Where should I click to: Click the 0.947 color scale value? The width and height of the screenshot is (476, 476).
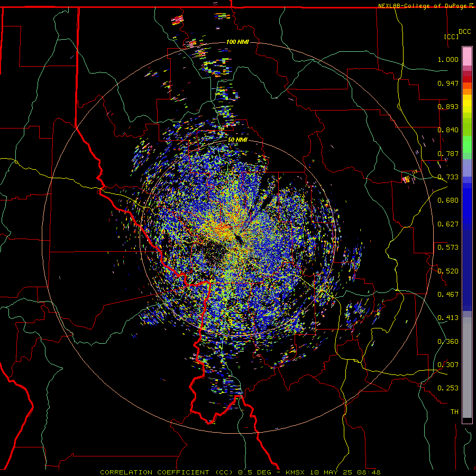tap(448, 83)
